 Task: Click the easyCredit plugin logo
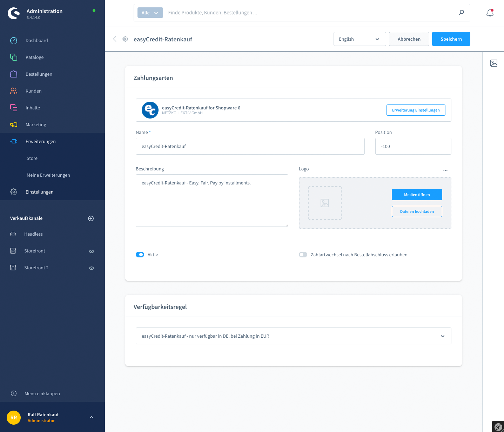[x=150, y=110]
